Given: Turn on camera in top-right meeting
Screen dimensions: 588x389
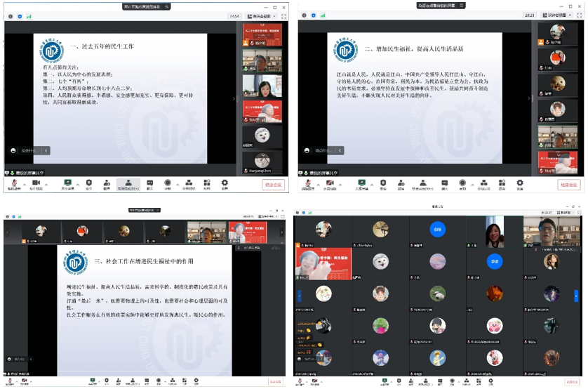Looking at the screenshot, I should 328,183.
